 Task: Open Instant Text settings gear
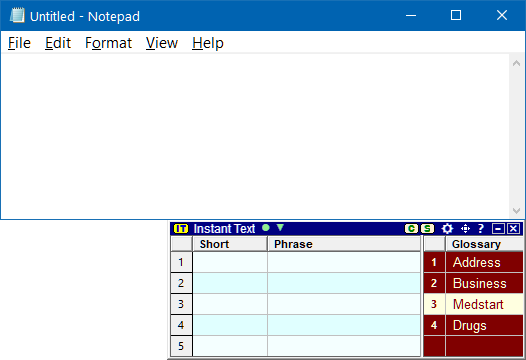pos(447,228)
